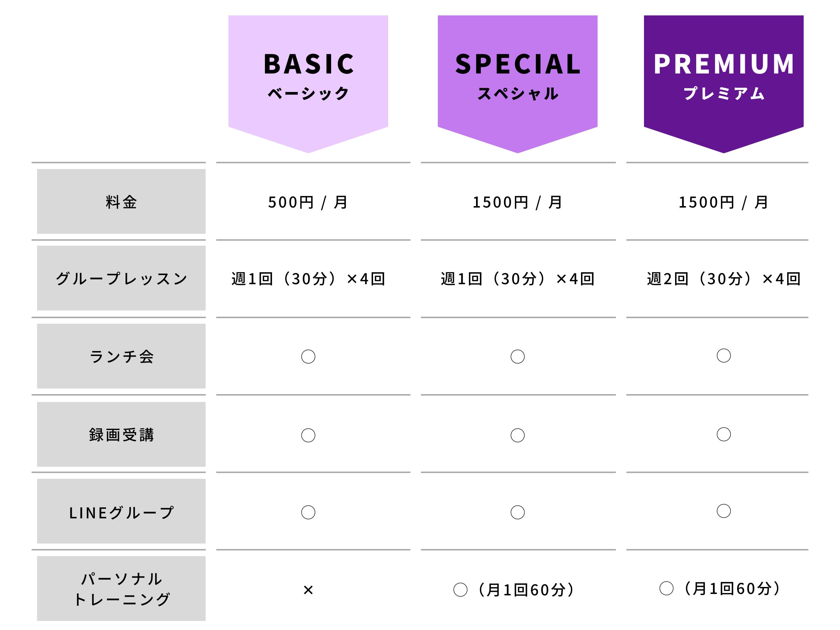Click the 週2回（30分）×4回 cell
This screenshot has width=840, height=630.
(x=723, y=279)
